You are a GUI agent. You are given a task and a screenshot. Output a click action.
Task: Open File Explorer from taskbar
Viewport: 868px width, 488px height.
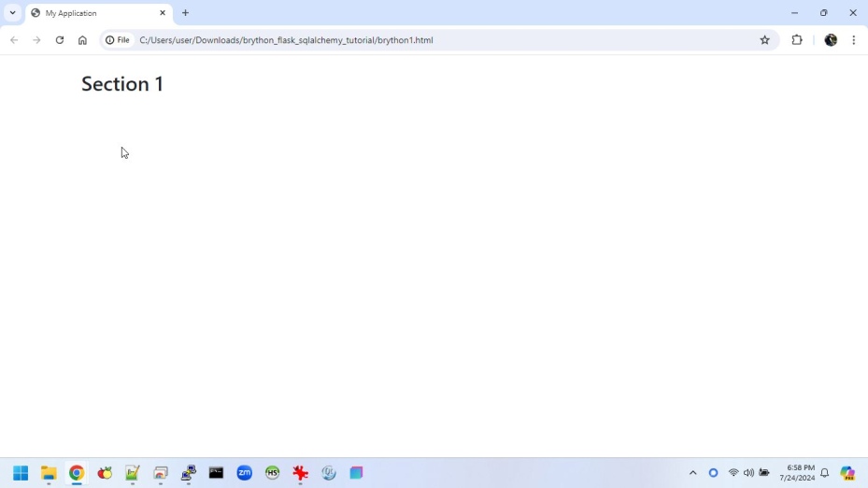[49, 473]
